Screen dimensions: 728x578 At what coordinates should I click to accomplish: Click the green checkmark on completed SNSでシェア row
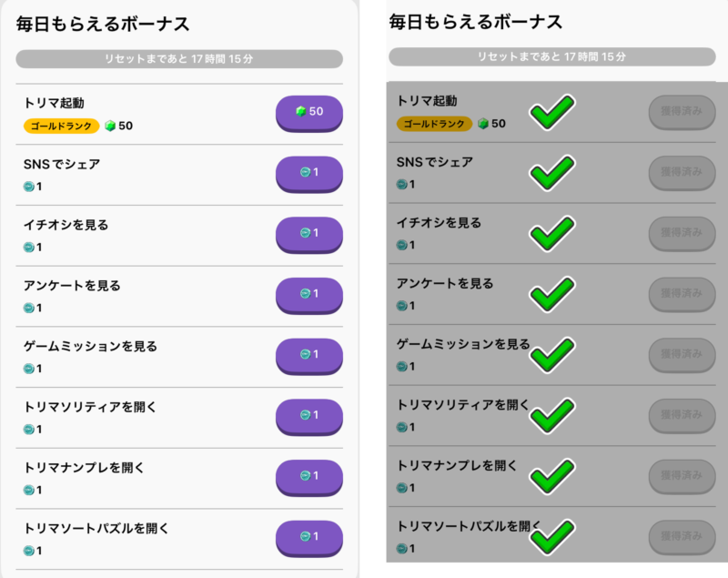(552, 173)
